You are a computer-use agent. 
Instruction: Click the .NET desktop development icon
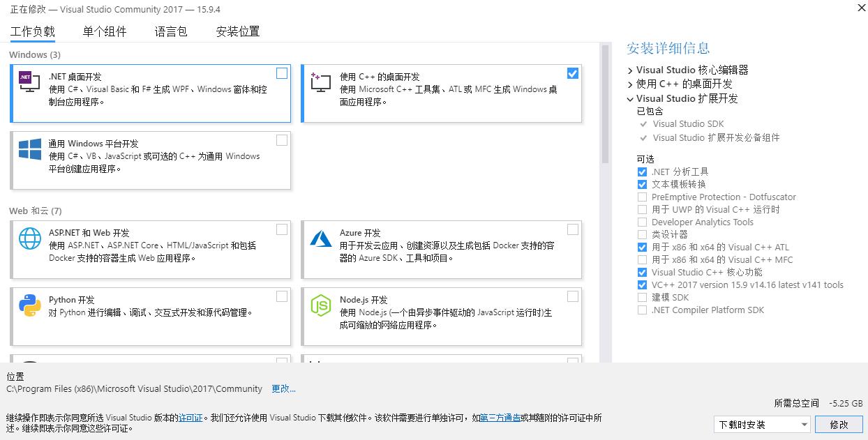click(29, 83)
